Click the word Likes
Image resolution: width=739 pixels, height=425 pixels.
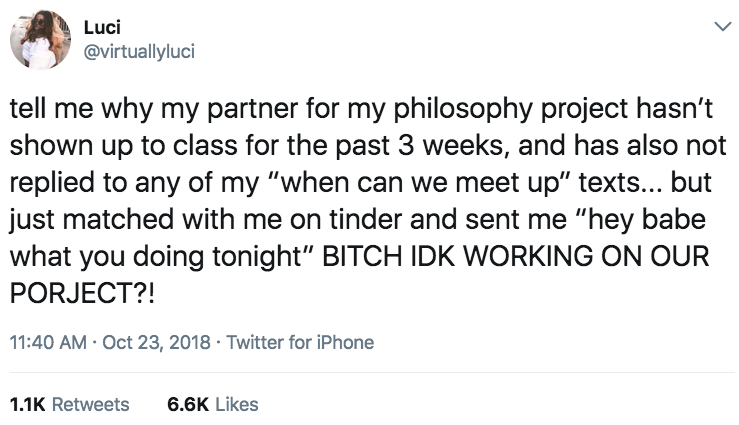pos(236,404)
